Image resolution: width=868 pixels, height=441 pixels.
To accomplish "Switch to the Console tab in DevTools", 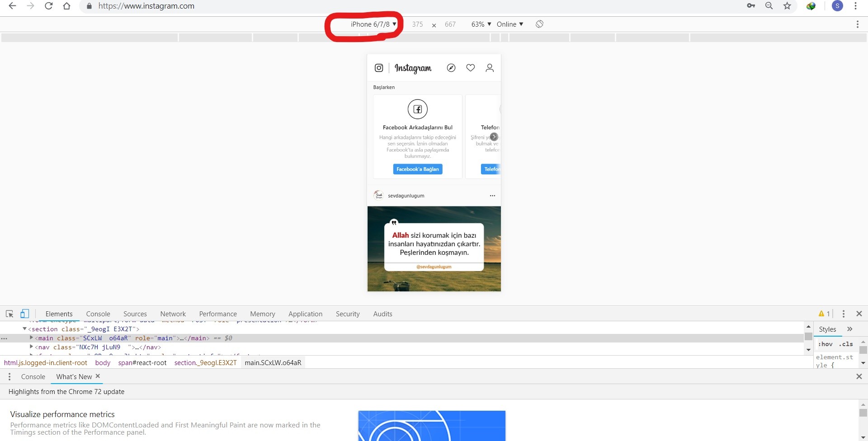I will pyautogui.click(x=98, y=314).
